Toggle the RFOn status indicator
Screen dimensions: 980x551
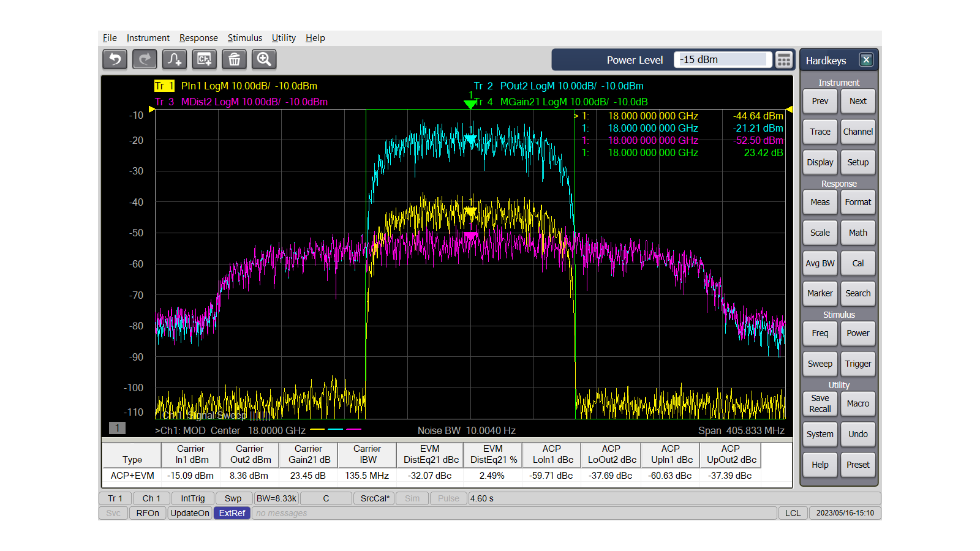click(x=148, y=513)
